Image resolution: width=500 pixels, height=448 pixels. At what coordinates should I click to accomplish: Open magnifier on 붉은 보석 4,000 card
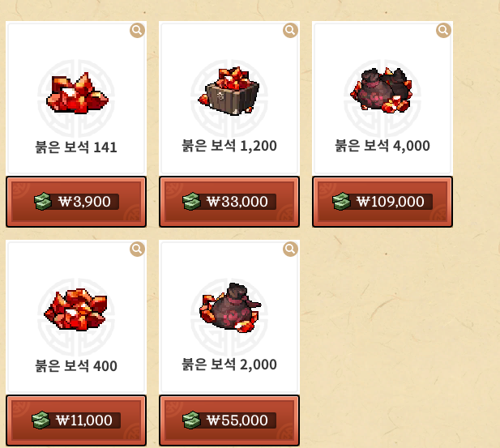click(443, 30)
